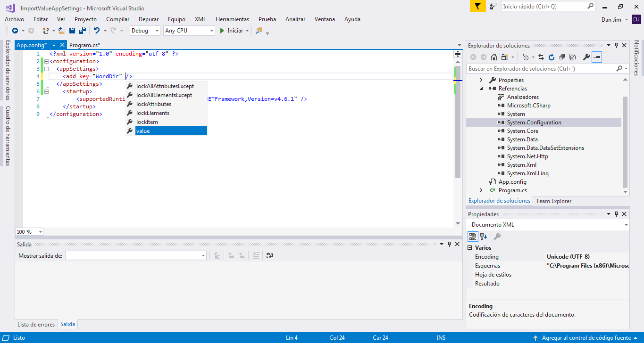Open the Any CPU platform dropdown

click(x=189, y=31)
